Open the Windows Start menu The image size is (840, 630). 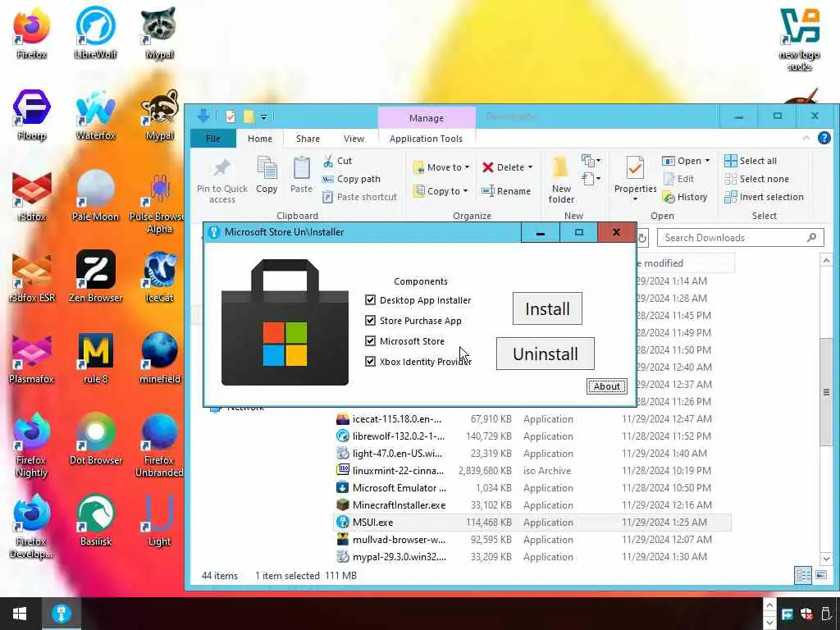click(x=20, y=614)
